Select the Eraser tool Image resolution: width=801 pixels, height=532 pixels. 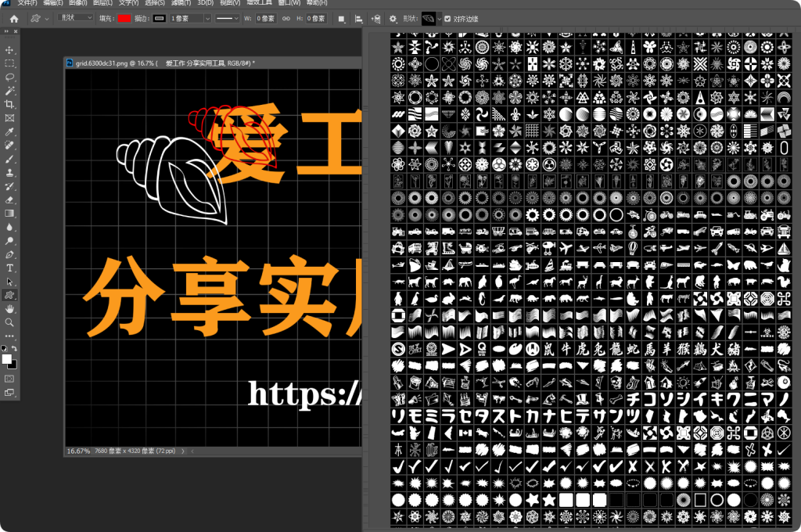[x=10, y=200]
